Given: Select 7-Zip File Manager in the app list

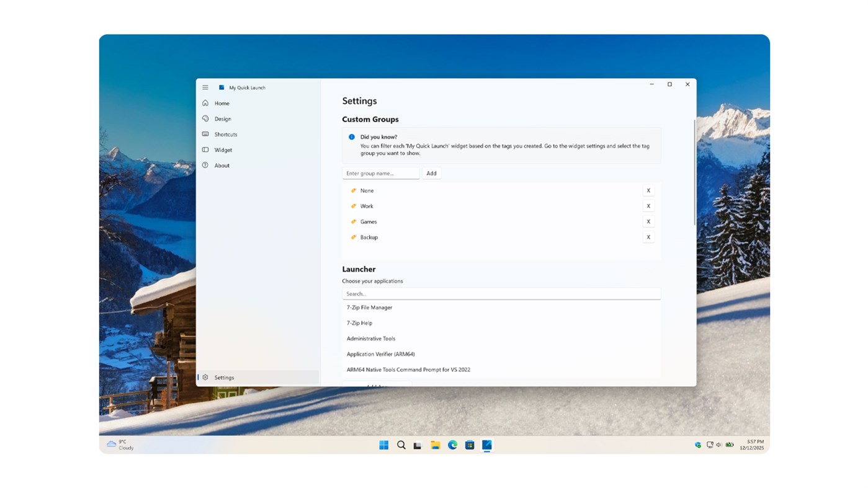Looking at the screenshot, I should 369,307.
